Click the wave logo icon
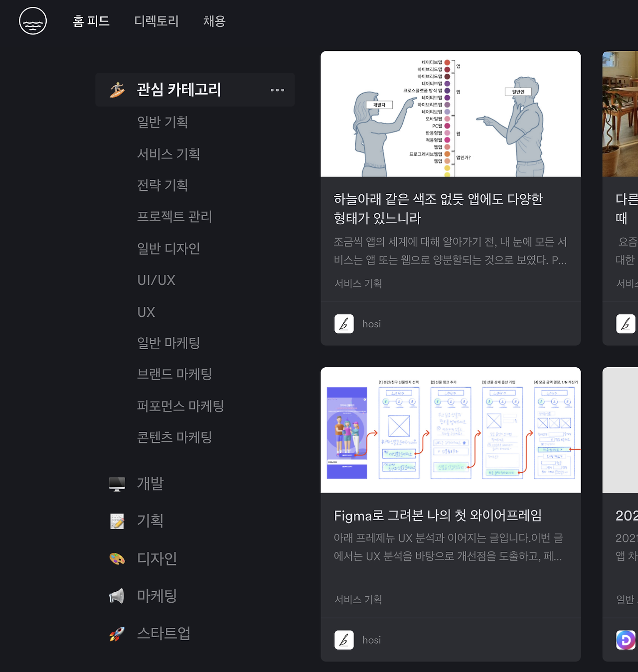 tap(33, 21)
